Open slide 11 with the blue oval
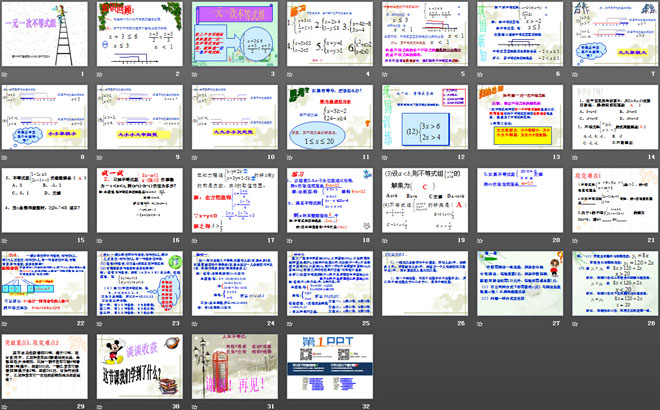This screenshot has height=410, width=660. 329,119
